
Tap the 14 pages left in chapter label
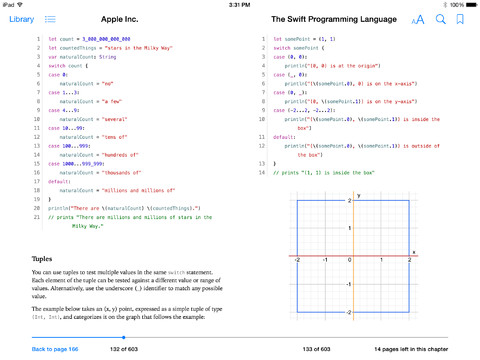(411, 349)
